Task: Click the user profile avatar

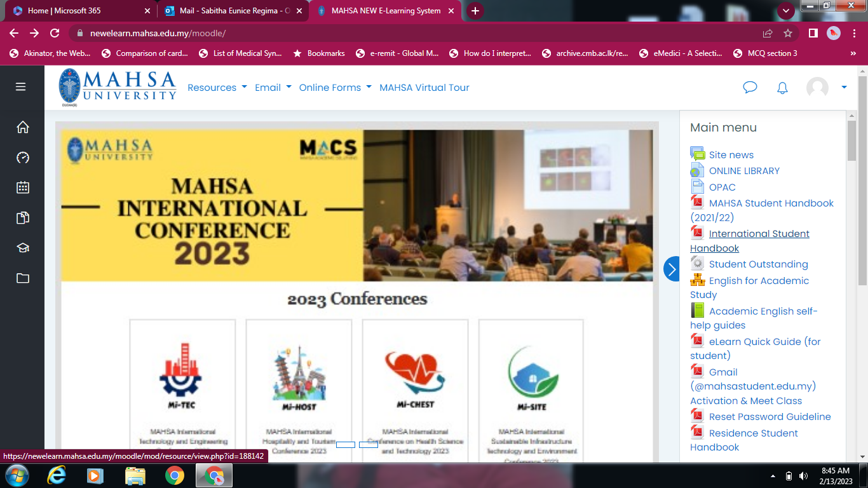Action: click(x=817, y=88)
